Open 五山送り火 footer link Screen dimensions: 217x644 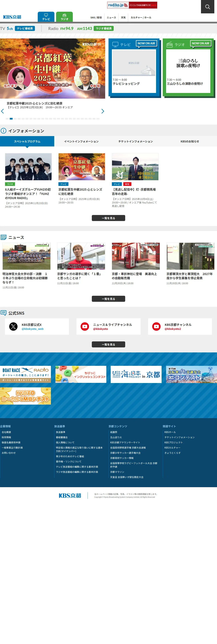[116, 437]
